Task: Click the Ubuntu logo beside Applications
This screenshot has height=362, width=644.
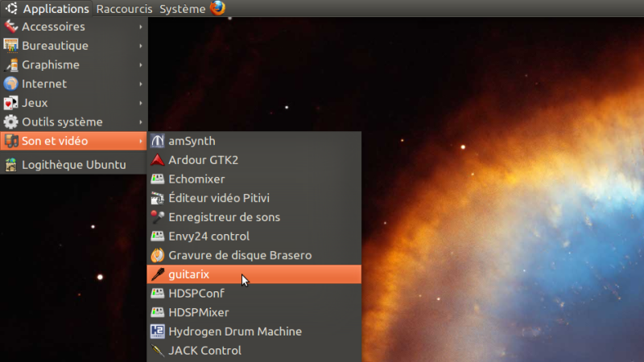Action: click(x=11, y=8)
